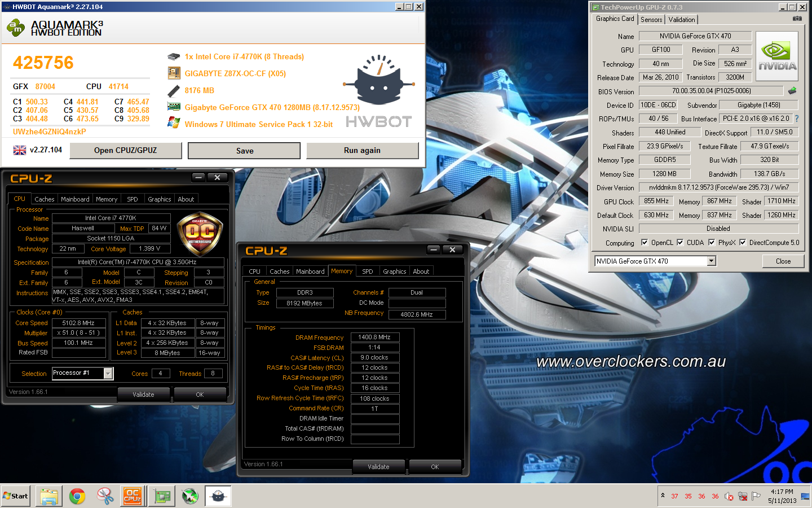Click the NB Frequency value 4802.6 MHz

(x=417, y=314)
